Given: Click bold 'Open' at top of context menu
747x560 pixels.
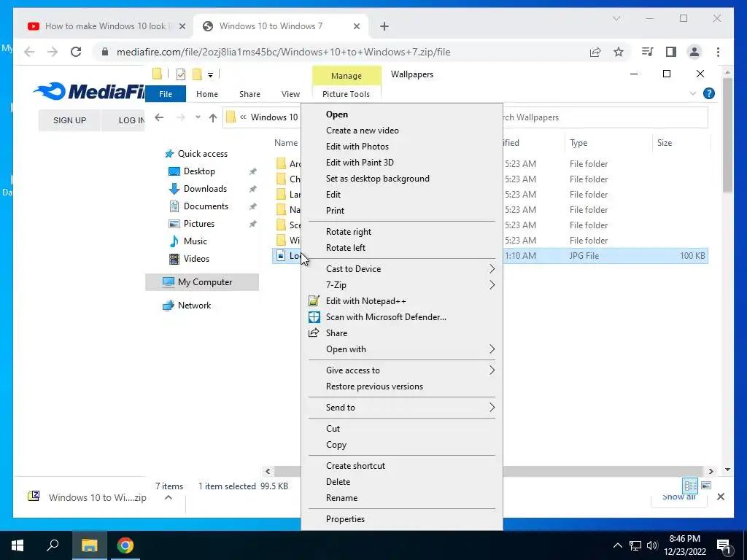Looking at the screenshot, I should [x=337, y=114].
